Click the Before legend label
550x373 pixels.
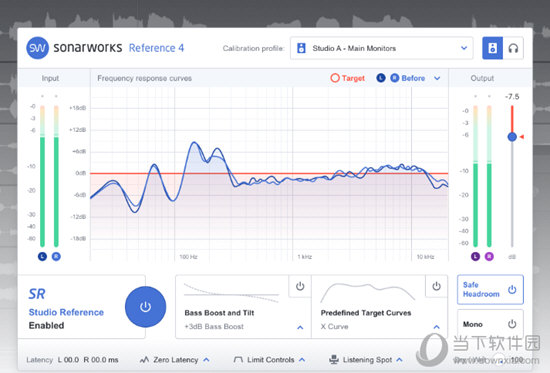(413, 78)
